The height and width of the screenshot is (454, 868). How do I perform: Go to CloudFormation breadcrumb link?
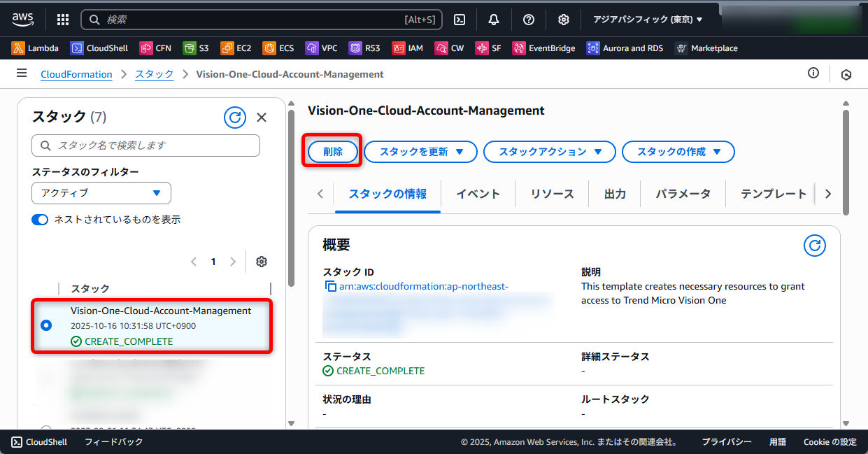[76, 74]
